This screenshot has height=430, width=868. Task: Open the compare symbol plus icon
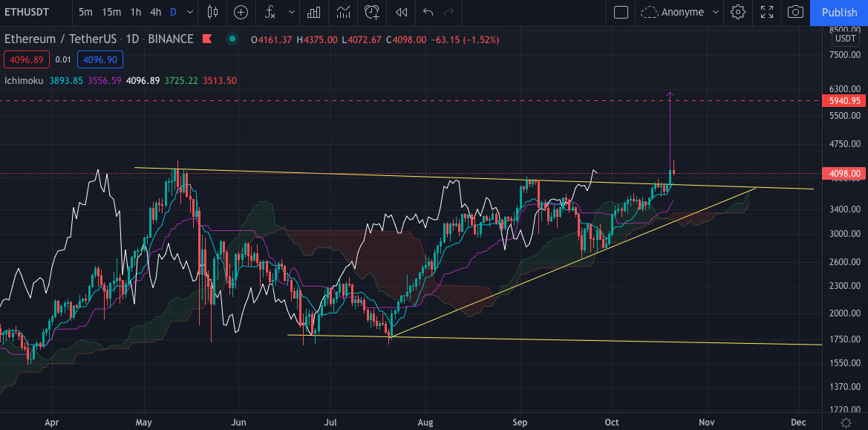pos(241,13)
